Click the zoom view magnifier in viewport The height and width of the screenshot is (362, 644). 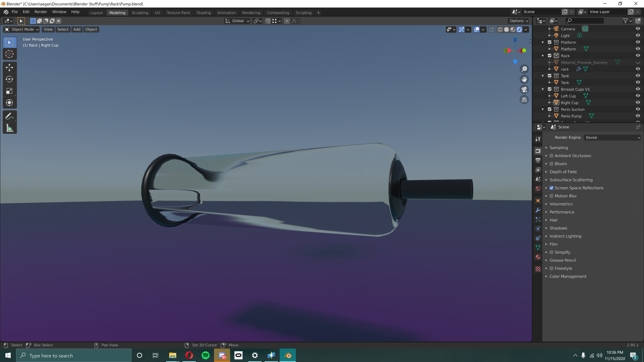click(524, 69)
